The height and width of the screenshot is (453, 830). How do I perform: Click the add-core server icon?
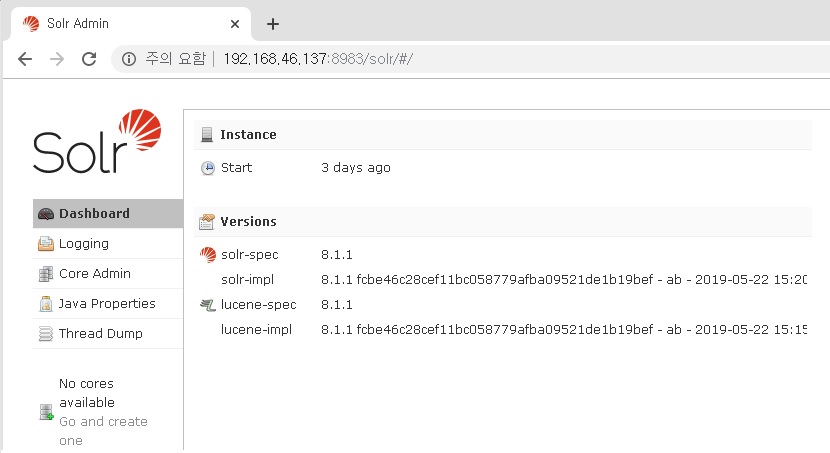click(47, 412)
